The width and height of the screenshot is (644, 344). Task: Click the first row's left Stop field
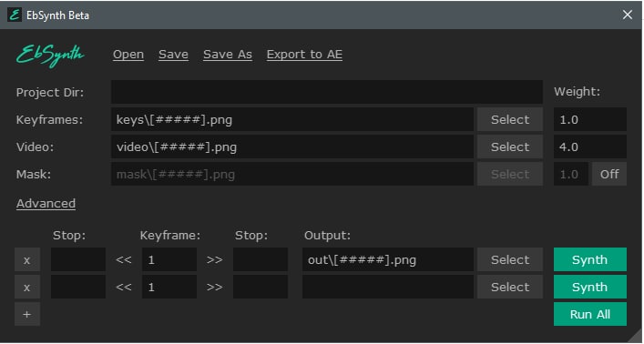click(x=78, y=259)
